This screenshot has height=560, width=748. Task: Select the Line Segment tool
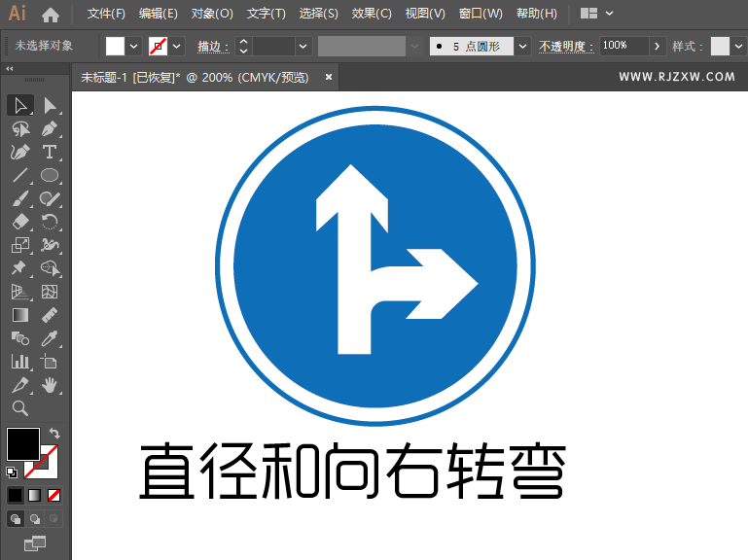click(x=20, y=176)
